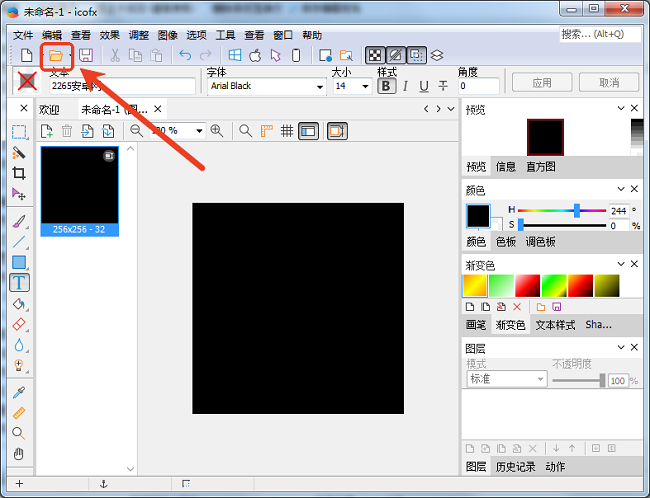Choose the hand pan tool
This screenshot has height=498, width=650.
click(19, 453)
